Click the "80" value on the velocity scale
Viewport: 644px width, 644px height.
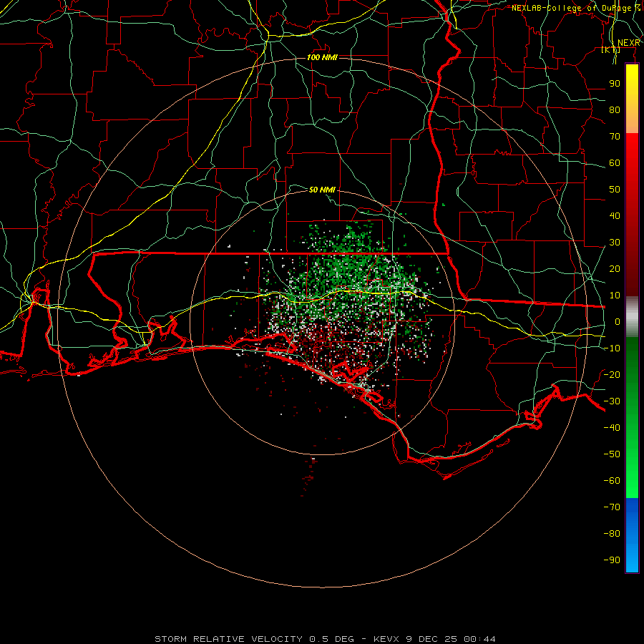615,110
